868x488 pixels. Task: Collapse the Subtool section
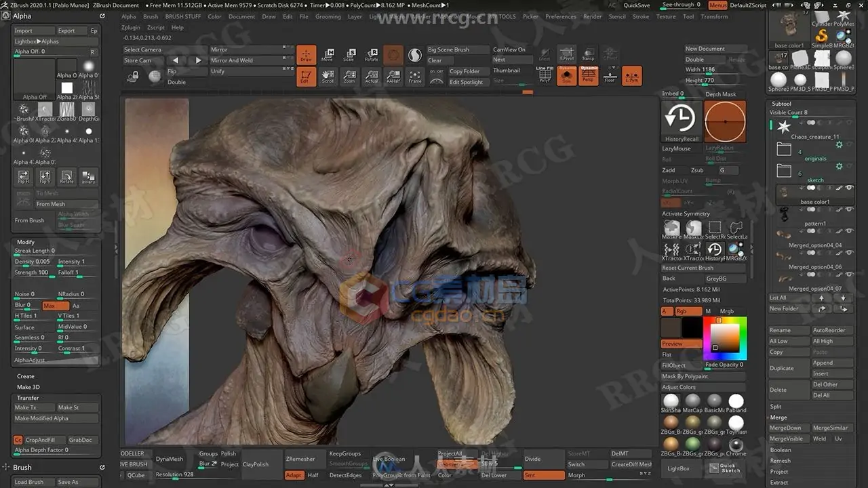click(x=782, y=104)
